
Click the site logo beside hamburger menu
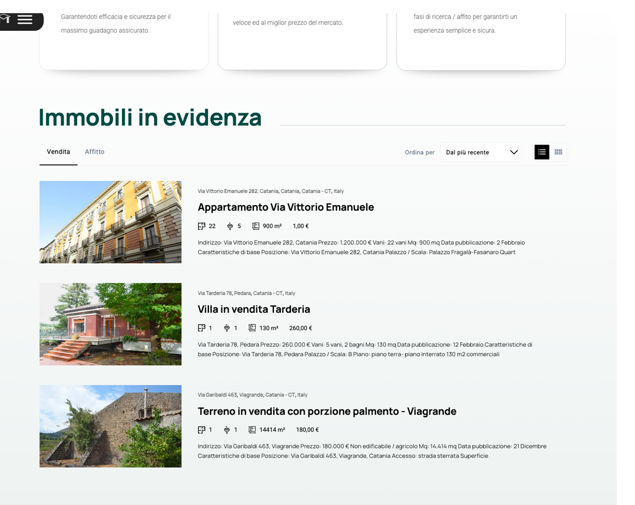coord(5,17)
